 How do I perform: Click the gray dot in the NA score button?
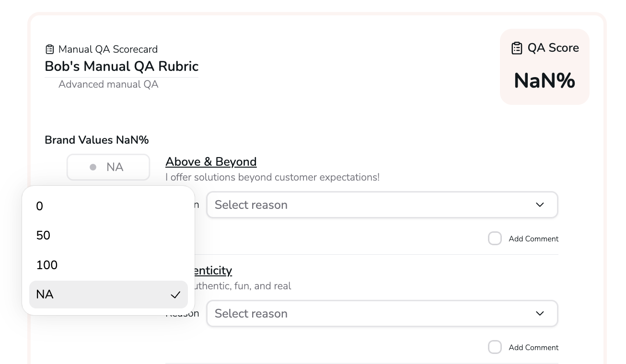pyautogui.click(x=93, y=167)
